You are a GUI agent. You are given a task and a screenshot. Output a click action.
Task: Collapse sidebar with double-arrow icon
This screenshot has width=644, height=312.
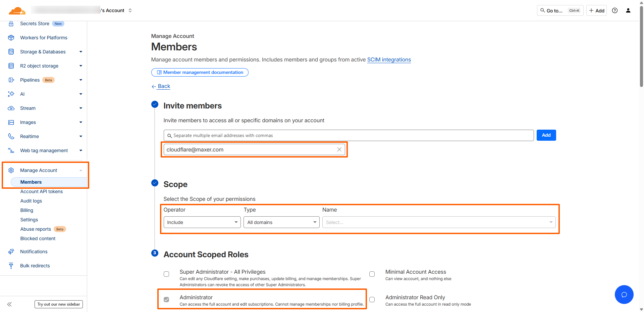9,304
